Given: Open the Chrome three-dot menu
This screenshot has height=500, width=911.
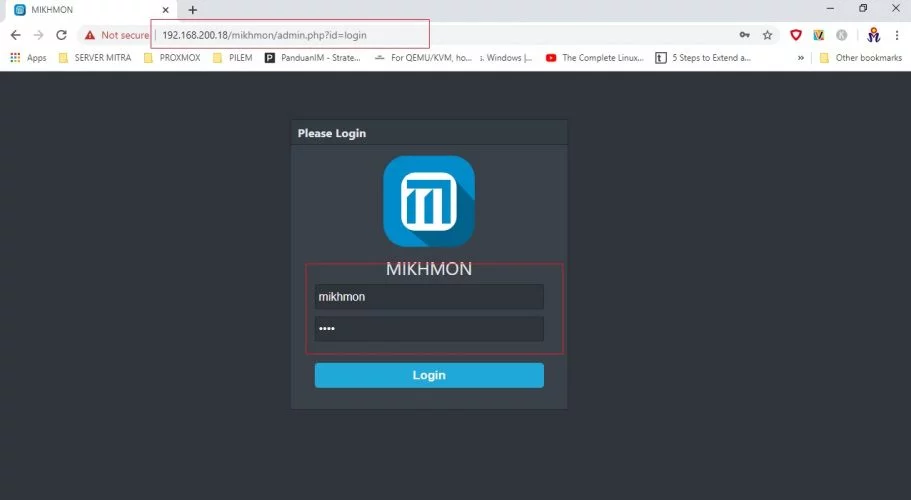Looking at the screenshot, I should coord(897,35).
